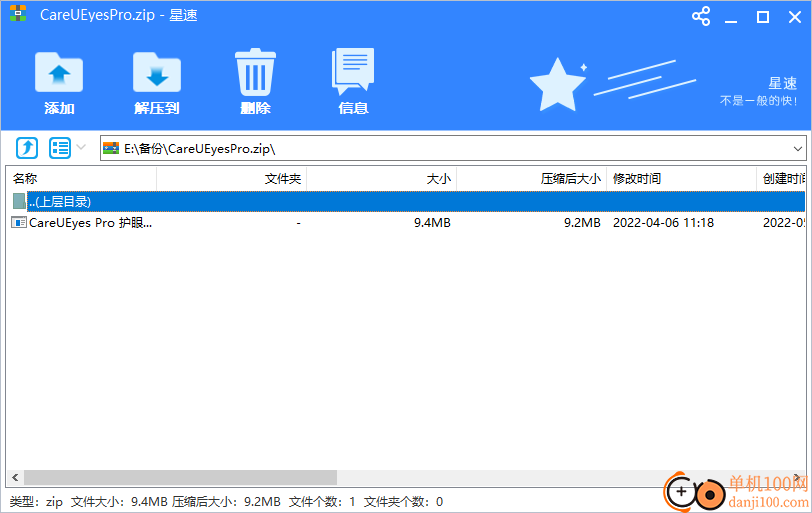Click the 添加 (Add) folder icon

click(59, 74)
